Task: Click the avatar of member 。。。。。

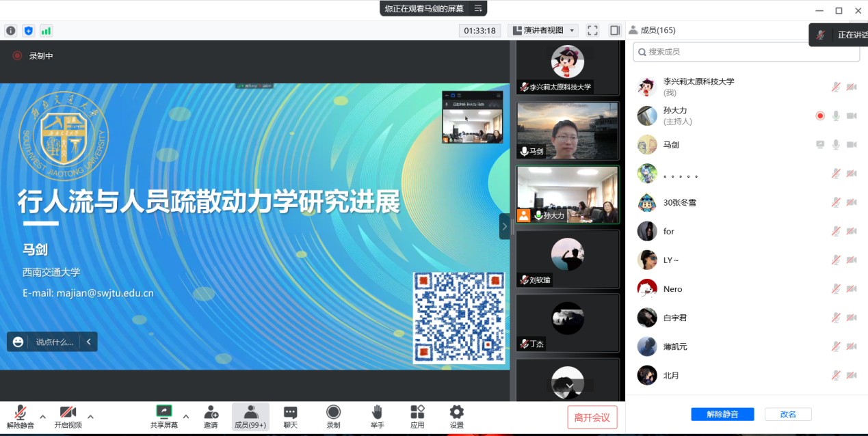Action: [x=647, y=174]
